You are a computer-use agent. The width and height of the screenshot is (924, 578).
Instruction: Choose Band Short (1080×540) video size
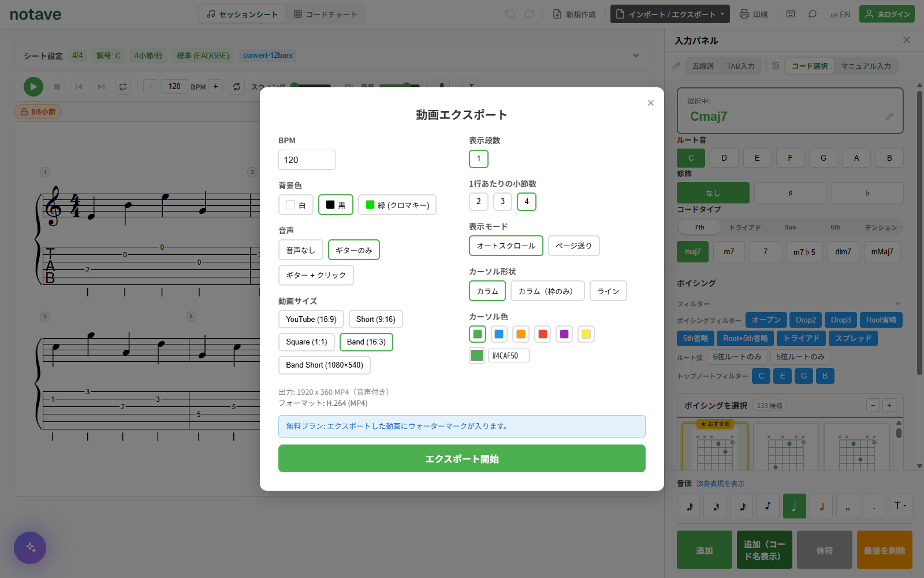[x=325, y=365]
